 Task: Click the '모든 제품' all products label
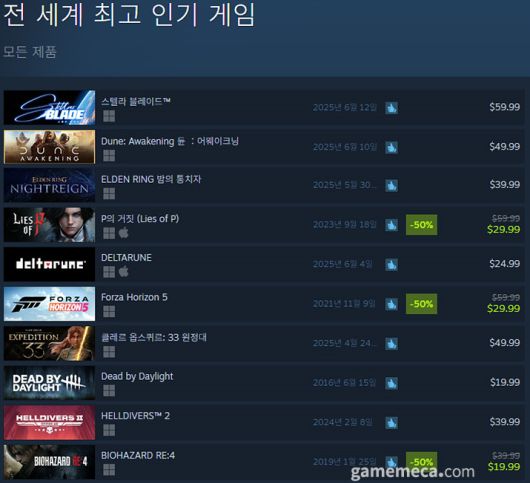coord(30,52)
